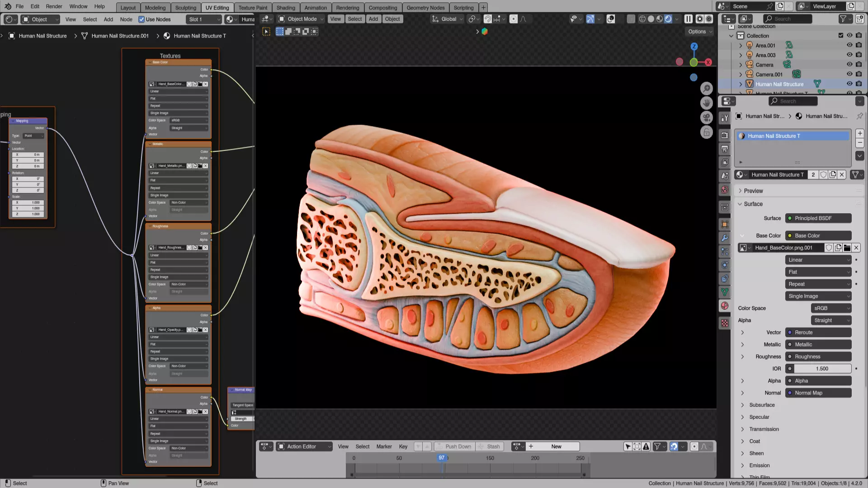868x488 pixels.
Task: Toggle Collection exclude checkbox in outliner
Action: (x=841, y=36)
